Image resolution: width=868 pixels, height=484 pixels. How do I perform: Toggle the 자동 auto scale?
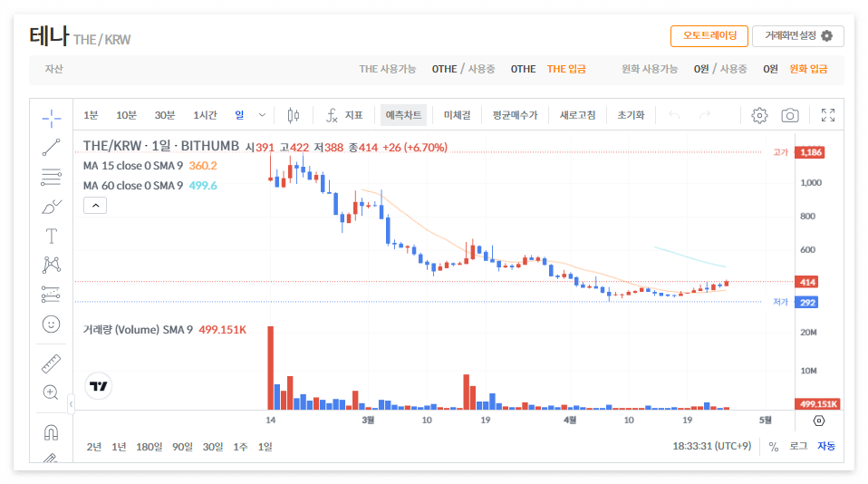point(826,446)
